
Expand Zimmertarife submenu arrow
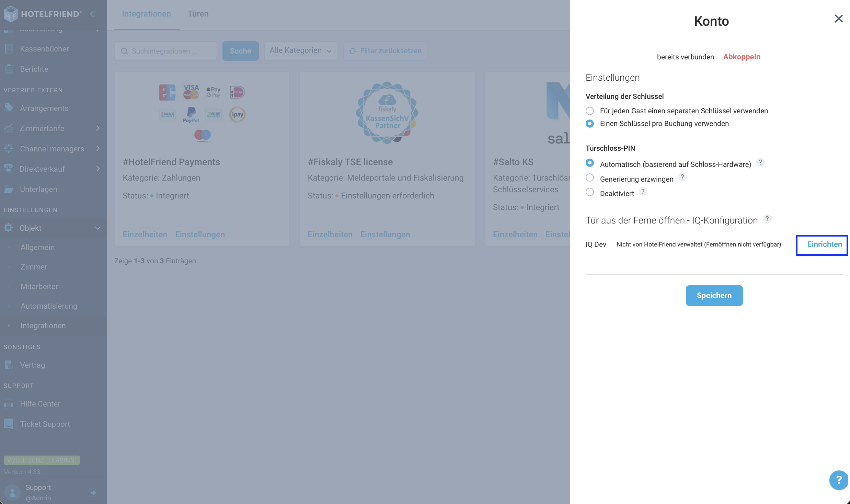coord(98,128)
